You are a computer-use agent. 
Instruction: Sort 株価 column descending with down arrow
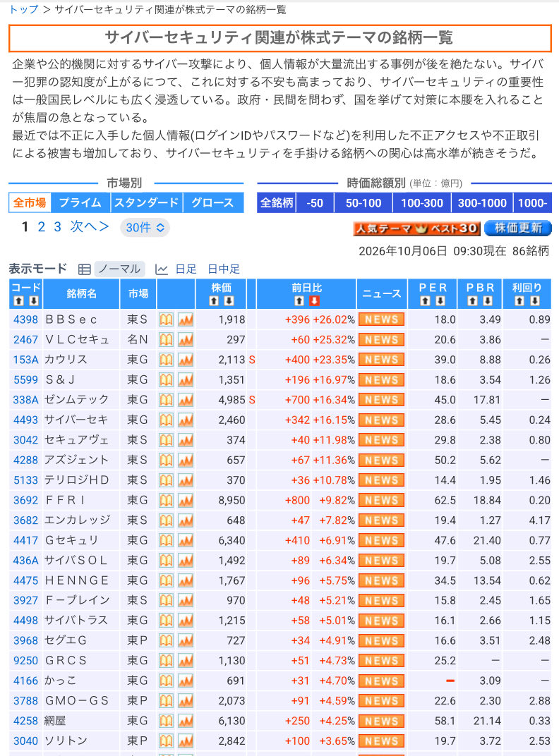[229, 301]
